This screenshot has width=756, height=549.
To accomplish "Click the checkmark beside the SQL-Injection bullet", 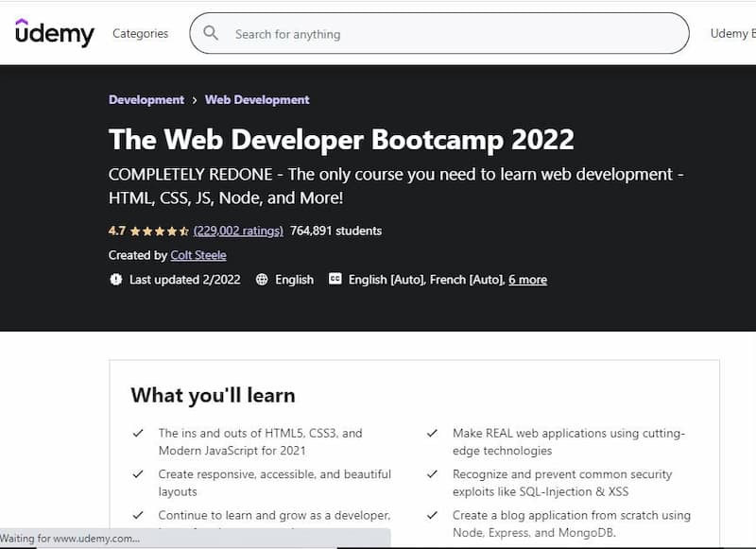I will tap(434, 474).
